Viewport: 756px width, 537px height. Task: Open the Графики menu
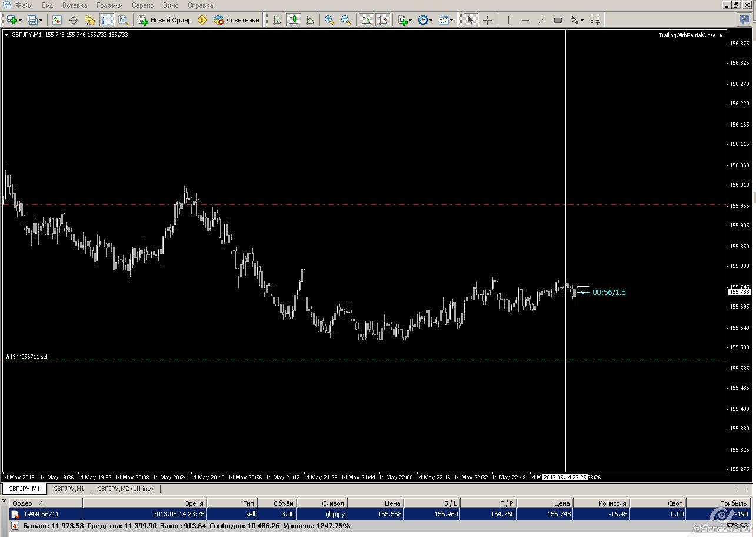pyautogui.click(x=110, y=5)
